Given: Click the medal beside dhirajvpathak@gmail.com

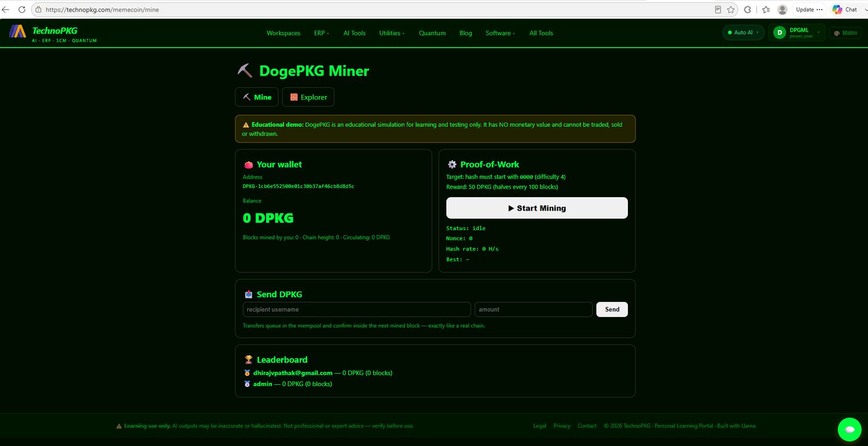Looking at the screenshot, I should pyautogui.click(x=247, y=373).
